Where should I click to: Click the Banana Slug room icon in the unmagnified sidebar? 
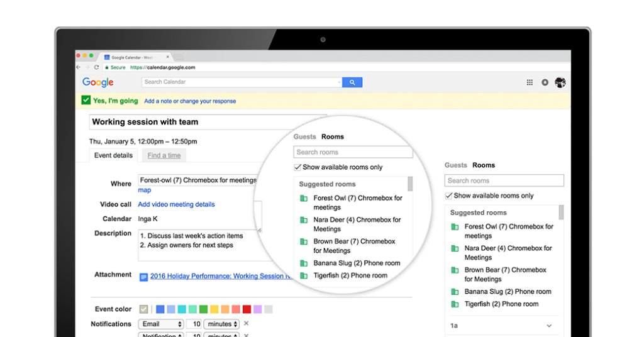point(455,292)
